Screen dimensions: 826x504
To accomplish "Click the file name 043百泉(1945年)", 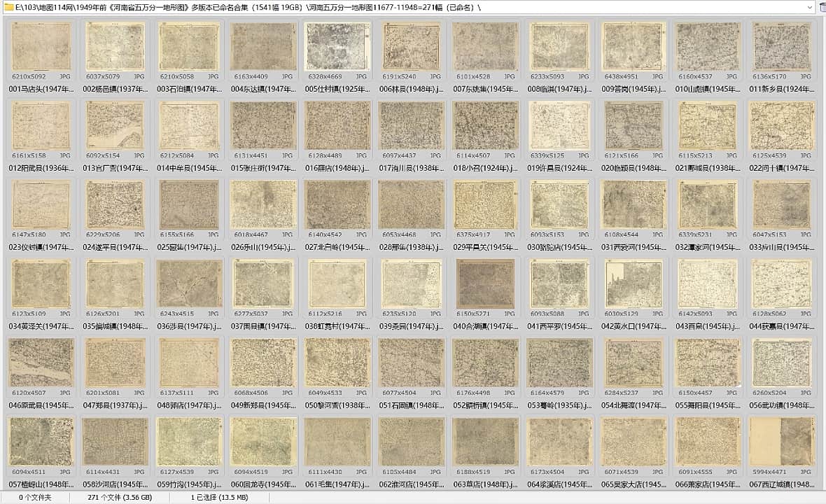I will click(x=708, y=326).
